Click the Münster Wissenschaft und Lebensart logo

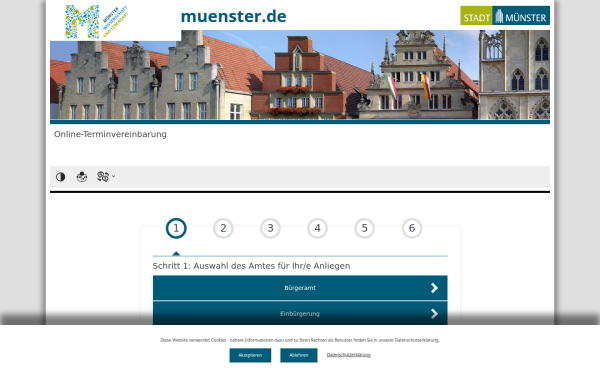96,21
